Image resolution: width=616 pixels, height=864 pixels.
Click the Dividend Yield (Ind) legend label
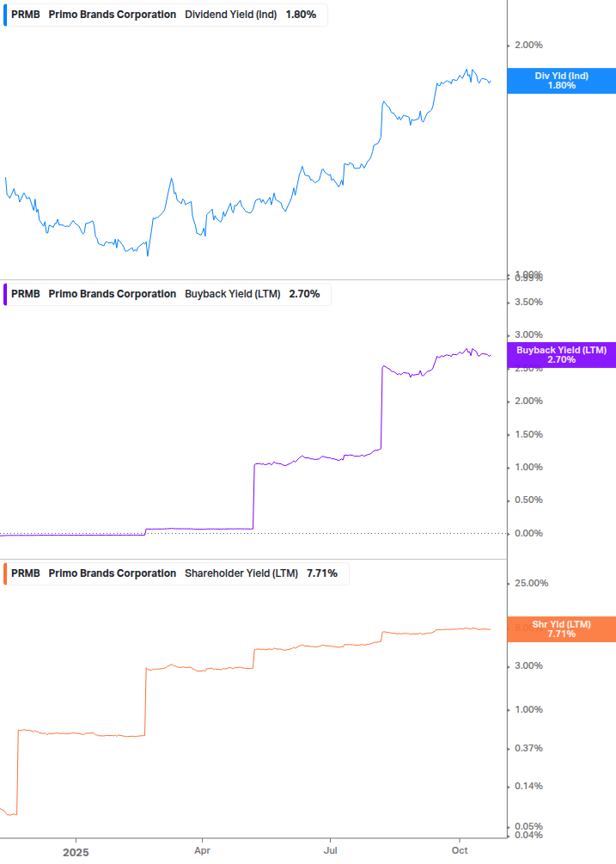pos(231,15)
